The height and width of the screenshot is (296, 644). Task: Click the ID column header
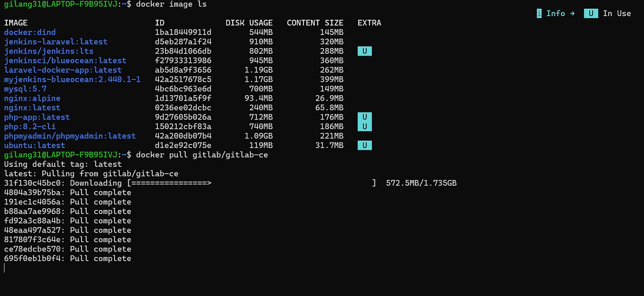160,23
